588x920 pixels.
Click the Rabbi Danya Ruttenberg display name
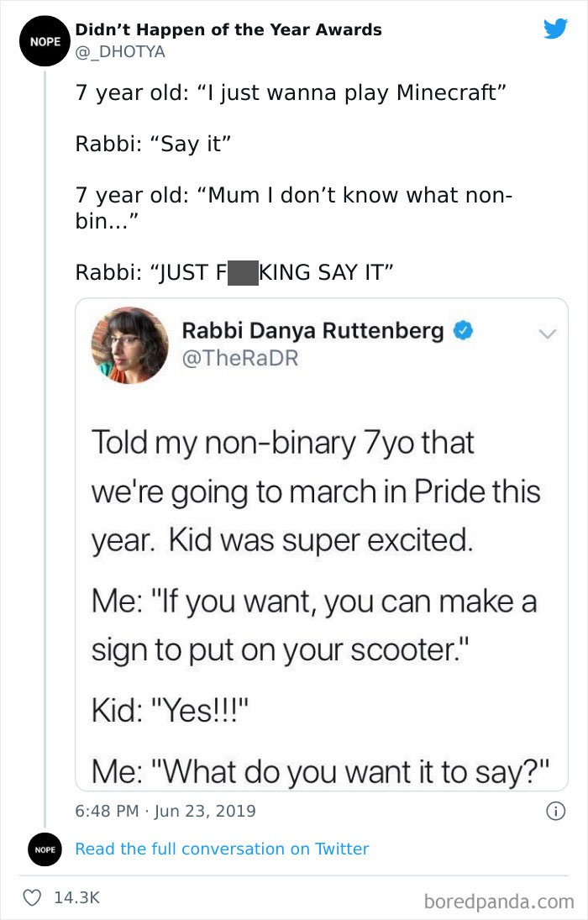(x=312, y=331)
